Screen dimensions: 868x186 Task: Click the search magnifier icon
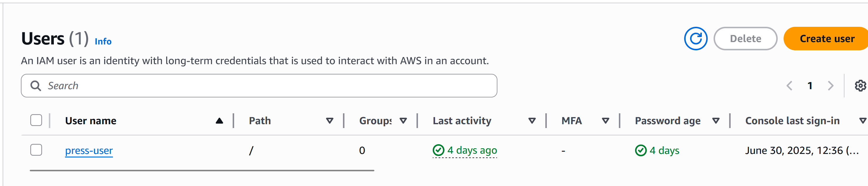click(x=36, y=86)
